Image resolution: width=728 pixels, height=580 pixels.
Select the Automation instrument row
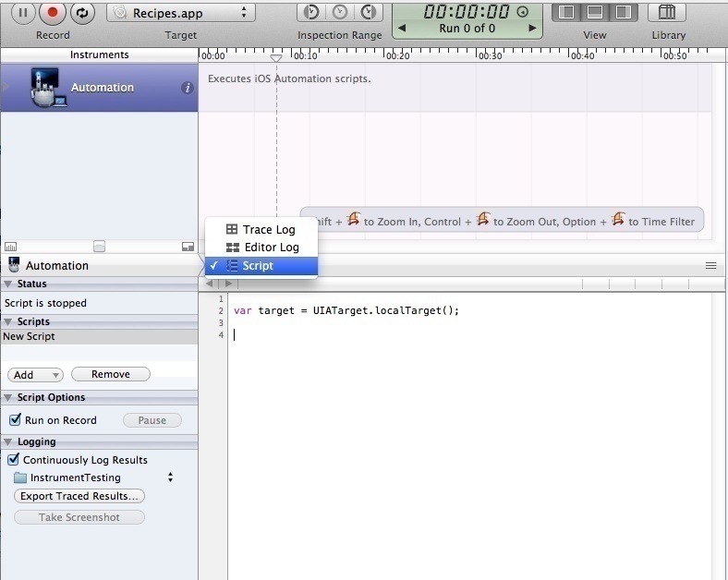point(100,88)
